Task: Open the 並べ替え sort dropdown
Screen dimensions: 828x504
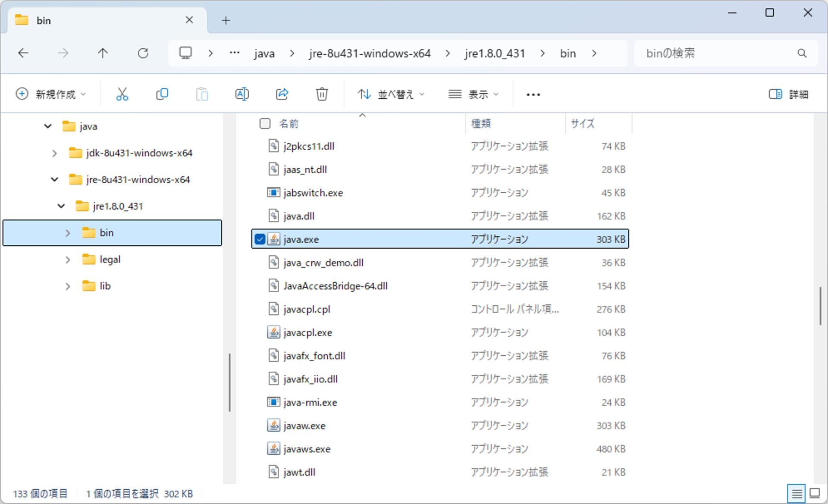Action: coord(391,94)
